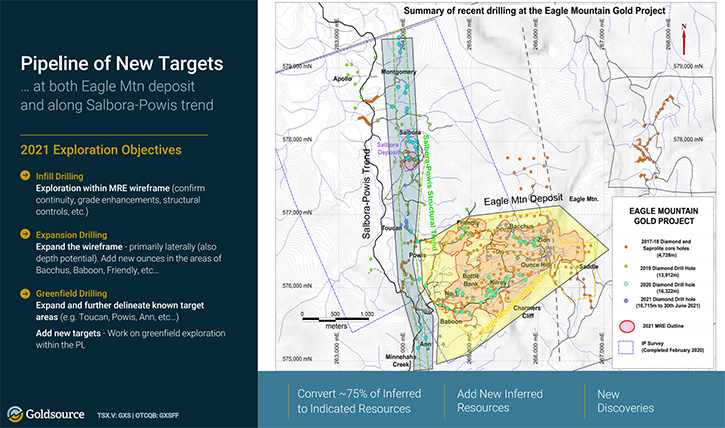Viewport: 725px width, 428px height.
Task: Click the map title 'Summary of recent drilling'
Action: pyautogui.click(x=535, y=11)
